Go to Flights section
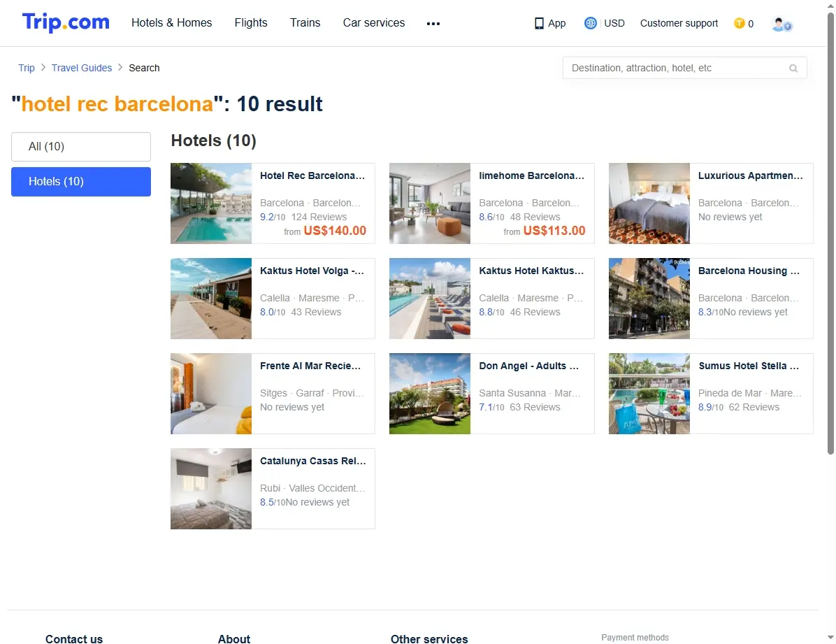 pyautogui.click(x=251, y=23)
